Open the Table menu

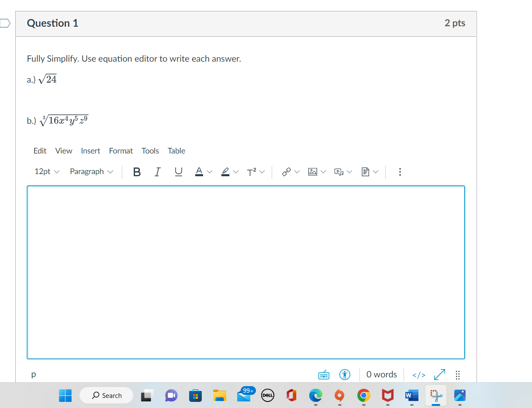coord(176,151)
